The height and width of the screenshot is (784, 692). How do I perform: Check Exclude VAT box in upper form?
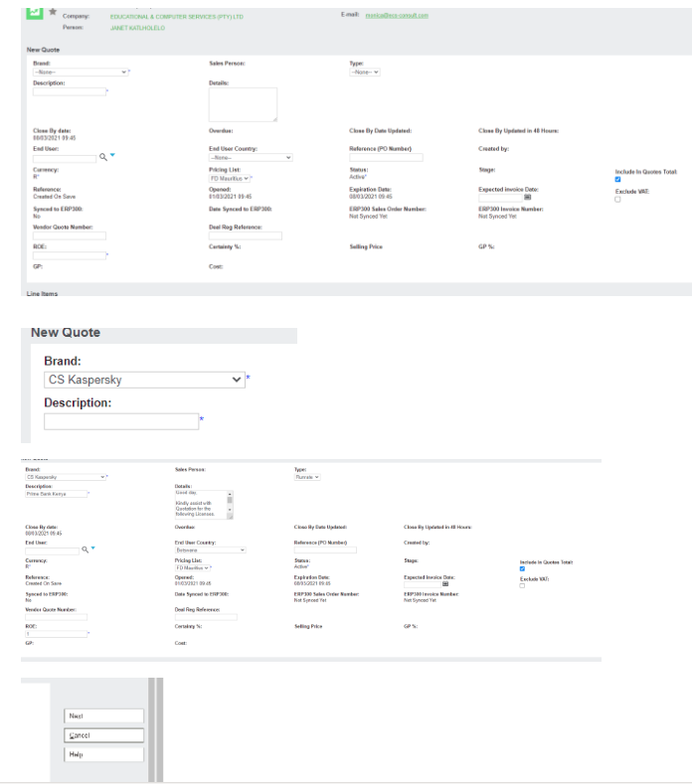[618, 199]
